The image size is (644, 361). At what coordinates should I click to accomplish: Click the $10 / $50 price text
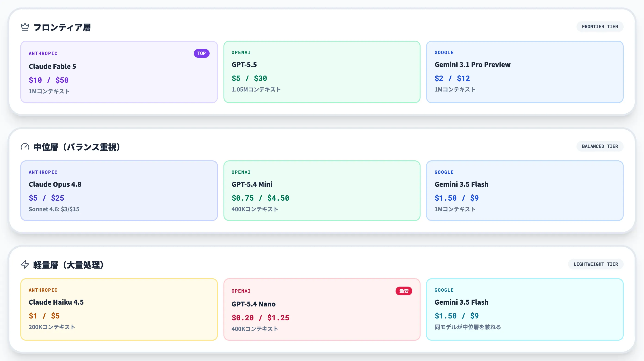click(x=49, y=80)
